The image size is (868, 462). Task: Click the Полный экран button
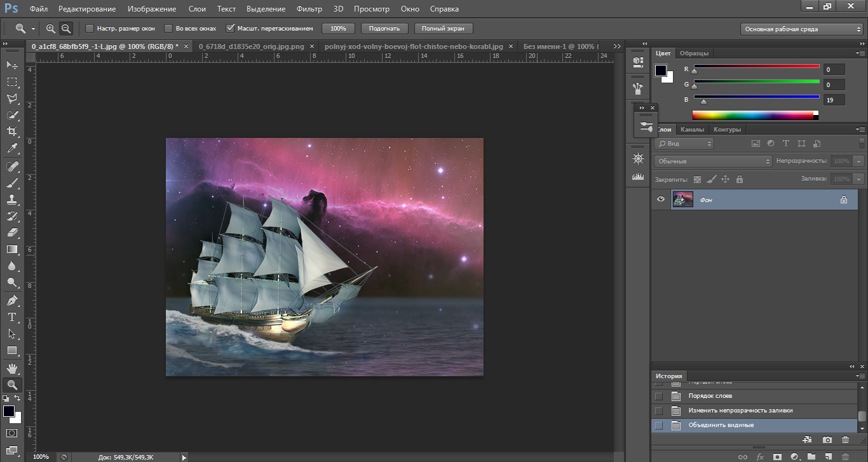tap(444, 29)
